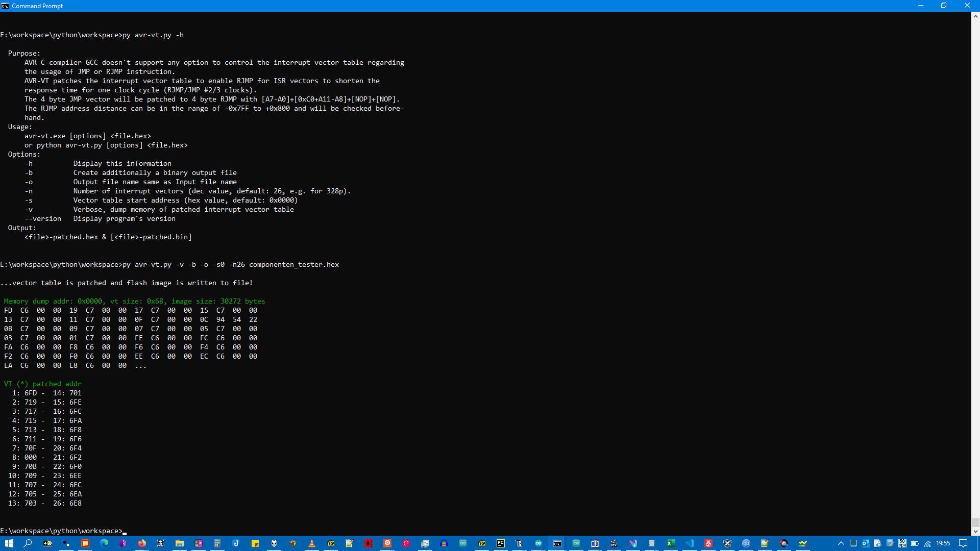The image size is (980, 551).
Task: Click 'avr-vt.exe [options] <file.hex>' usage line
Action: (x=88, y=136)
